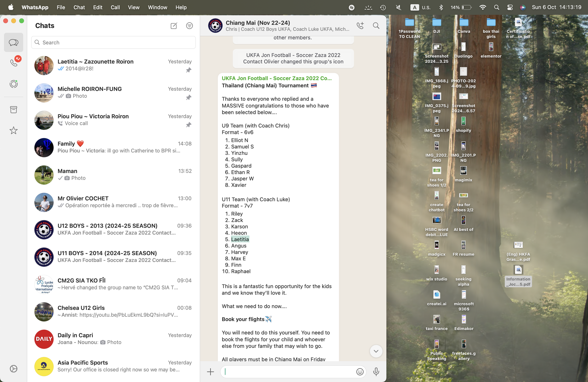Open Archived chats icon
The image size is (588, 382).
pyautogui.click(x=14, y=109)
